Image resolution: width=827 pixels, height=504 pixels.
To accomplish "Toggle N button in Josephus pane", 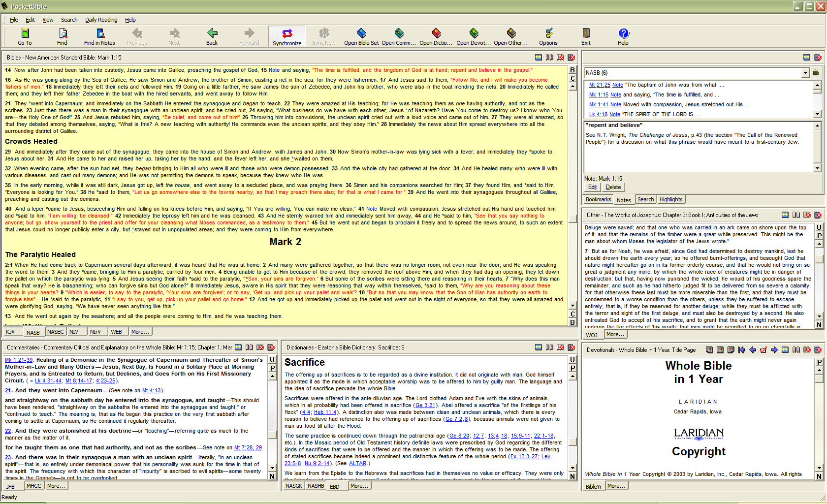I will pos(819,325).
